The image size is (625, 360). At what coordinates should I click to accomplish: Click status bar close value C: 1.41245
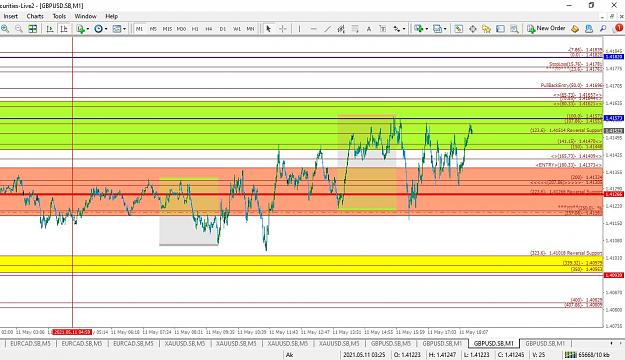click(511, 354)
